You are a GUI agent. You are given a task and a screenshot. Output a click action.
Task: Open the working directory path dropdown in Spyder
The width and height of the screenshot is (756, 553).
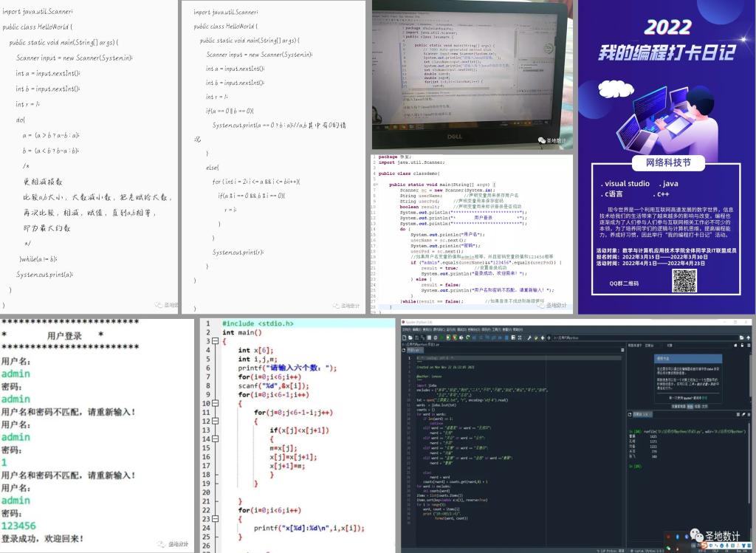pos(646,338)
